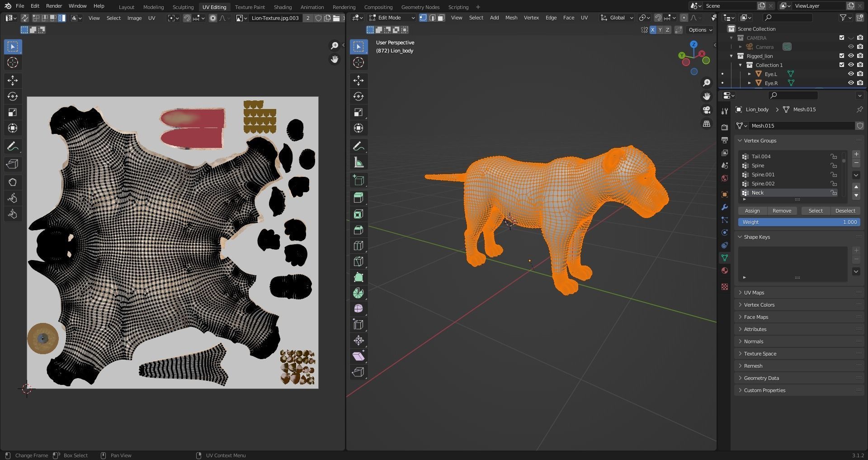Open the UV menu in UV editor

152,18
